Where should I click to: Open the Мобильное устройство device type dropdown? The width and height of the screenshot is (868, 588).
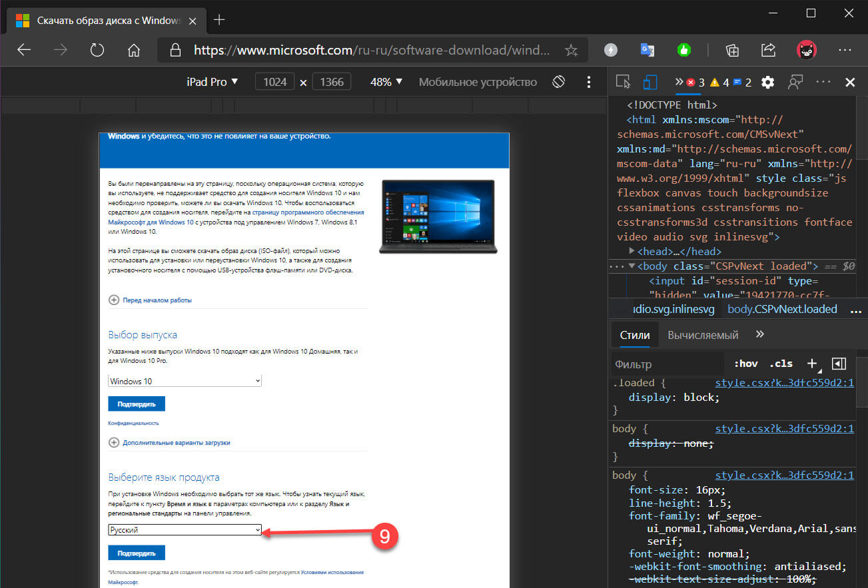(x=478, y=82)
